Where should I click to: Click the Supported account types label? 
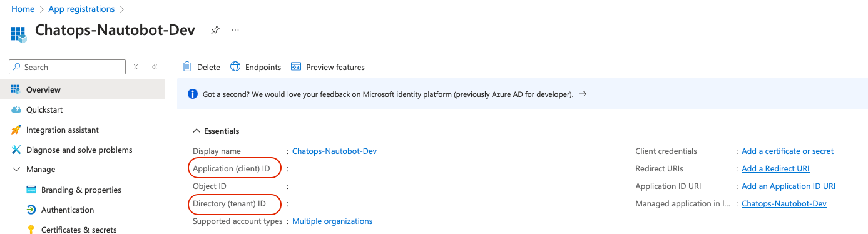click(x=237, y=221)
